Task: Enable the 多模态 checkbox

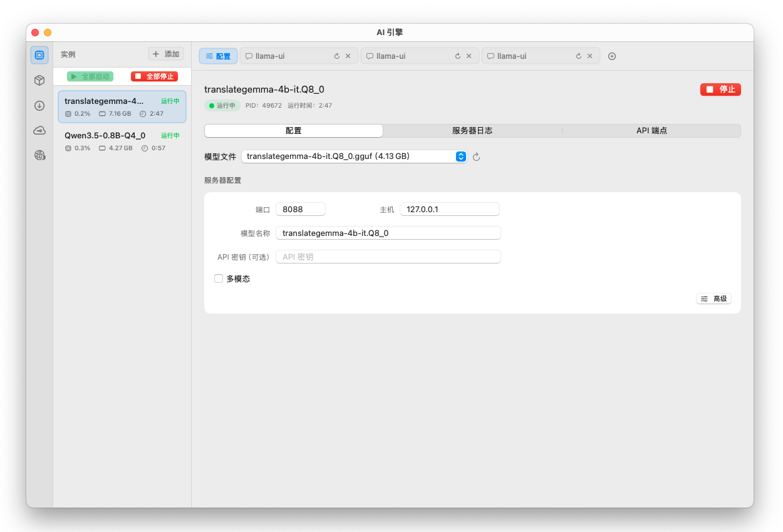Action: click(x=219, y=279)
